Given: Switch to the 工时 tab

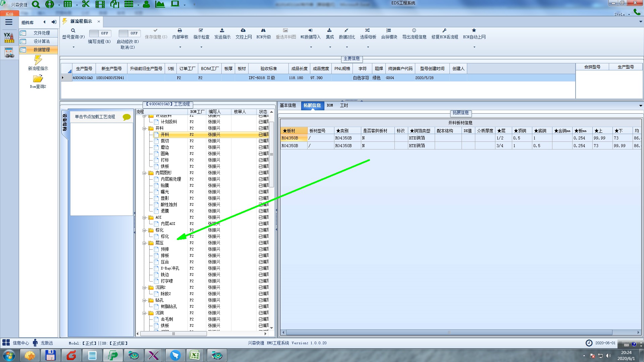Looking at the screenshot, I should pyautogui.click(x=344, y=106).
